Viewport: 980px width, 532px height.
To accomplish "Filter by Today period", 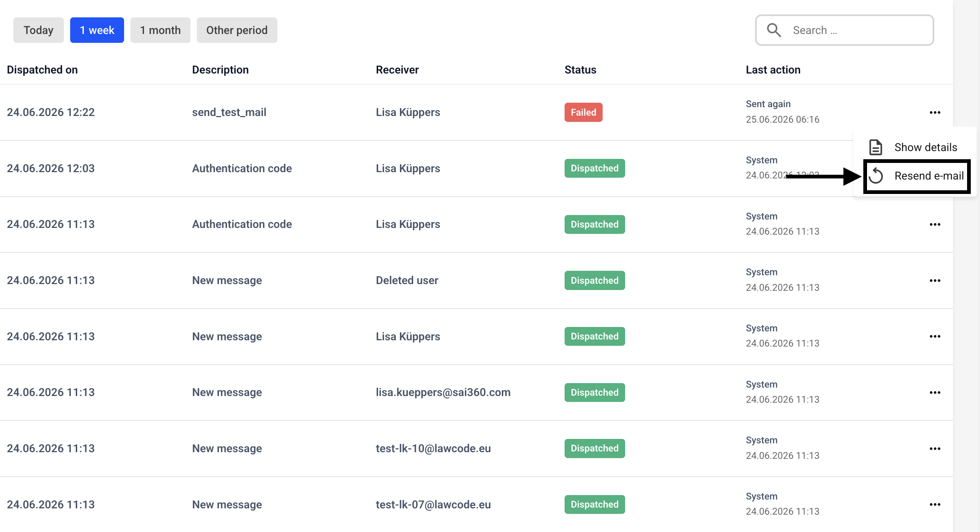I will pos(38,30).
